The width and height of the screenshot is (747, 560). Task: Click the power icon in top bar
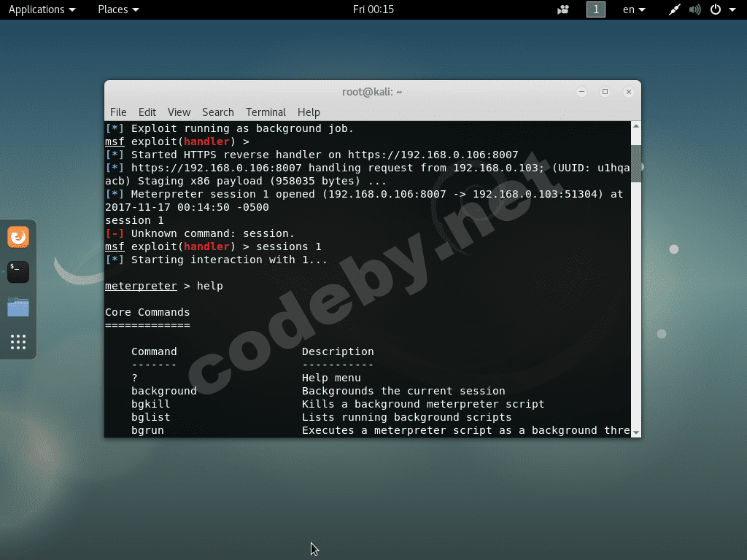[716, 9]
